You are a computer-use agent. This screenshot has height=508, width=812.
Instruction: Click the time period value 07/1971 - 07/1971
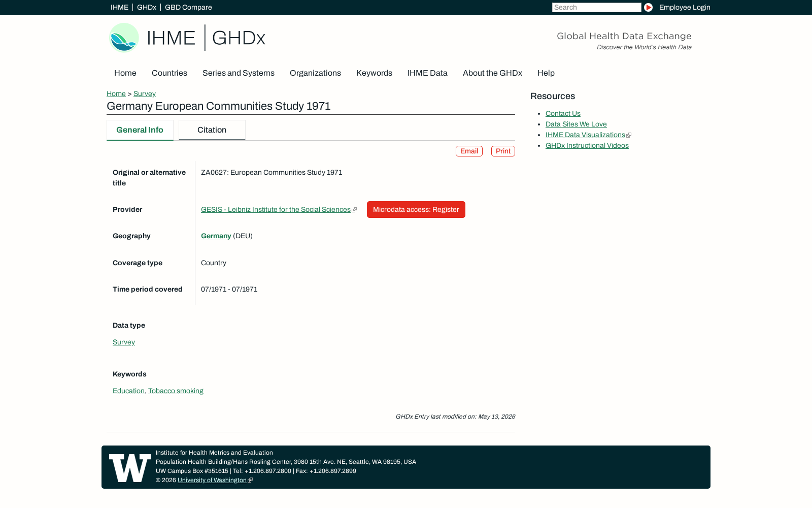tap(229, 289)
